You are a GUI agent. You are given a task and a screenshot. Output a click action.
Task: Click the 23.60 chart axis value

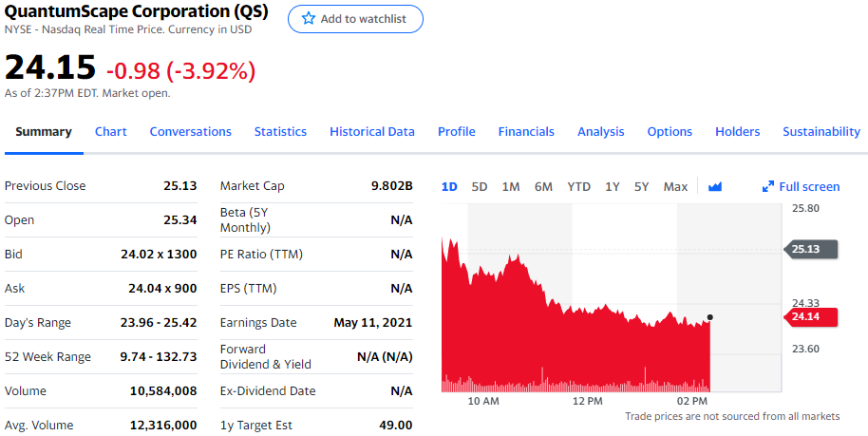click(x=805, y=349)
